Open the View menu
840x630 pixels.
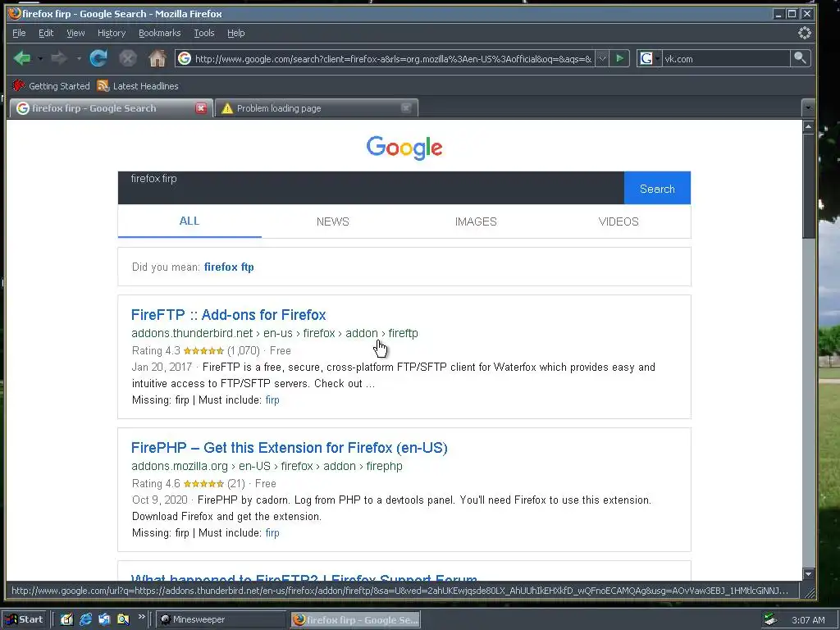(75, 33)
